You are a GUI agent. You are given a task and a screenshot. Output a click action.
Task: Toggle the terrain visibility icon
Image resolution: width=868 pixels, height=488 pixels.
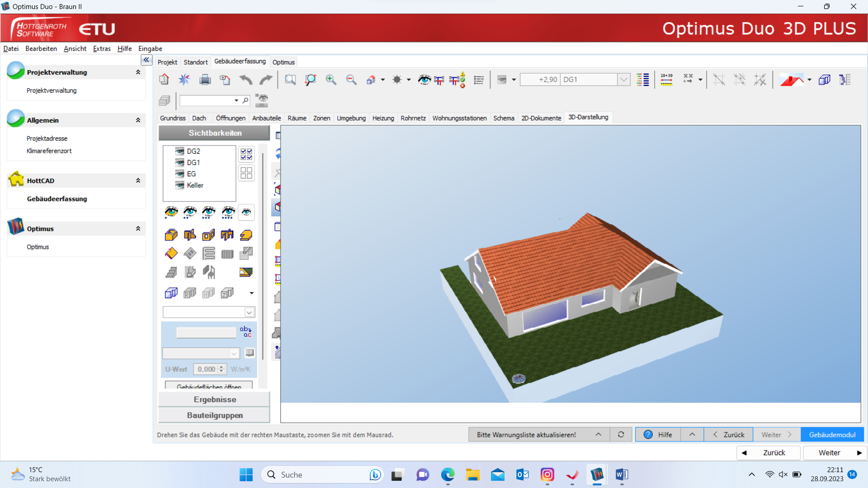[246, 272]
